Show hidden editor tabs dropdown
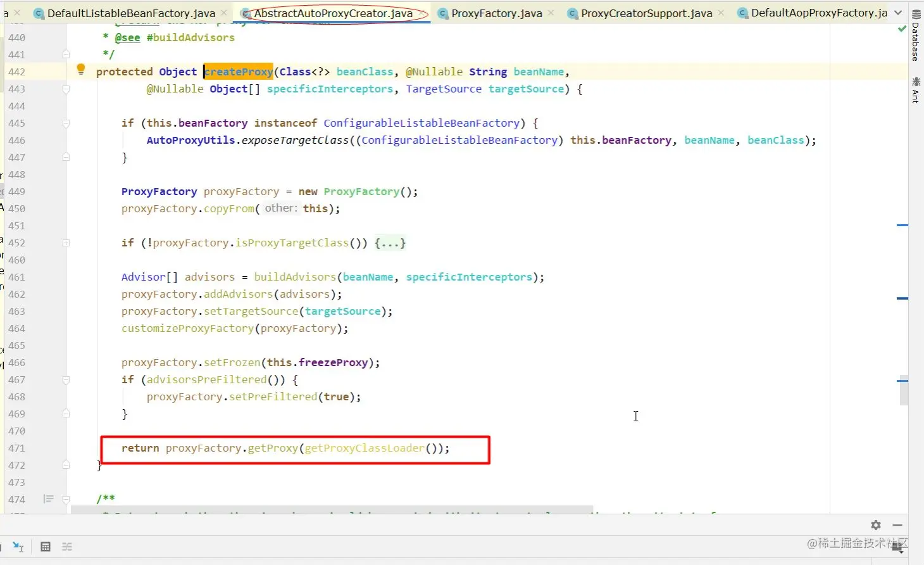The width and height of the screenshot is (924, 565). tap(898, 13)
